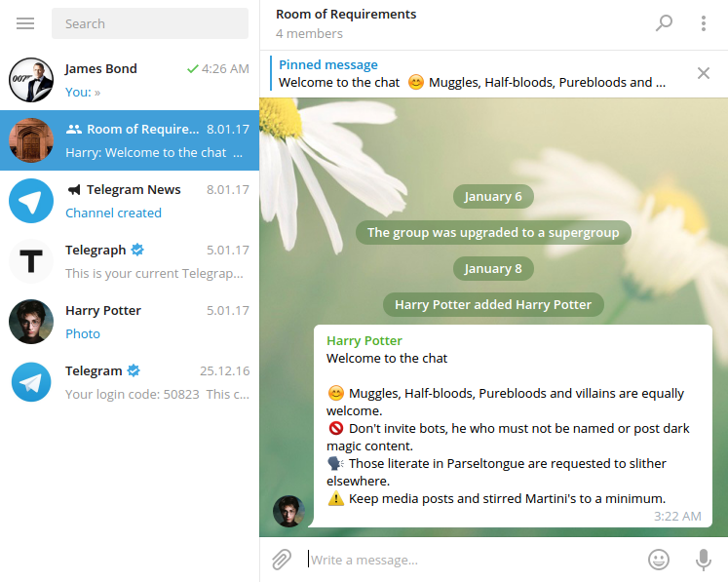Open search in Room of Requirements chat
This screenshot has height=582, width=728.
pos(664,22)
